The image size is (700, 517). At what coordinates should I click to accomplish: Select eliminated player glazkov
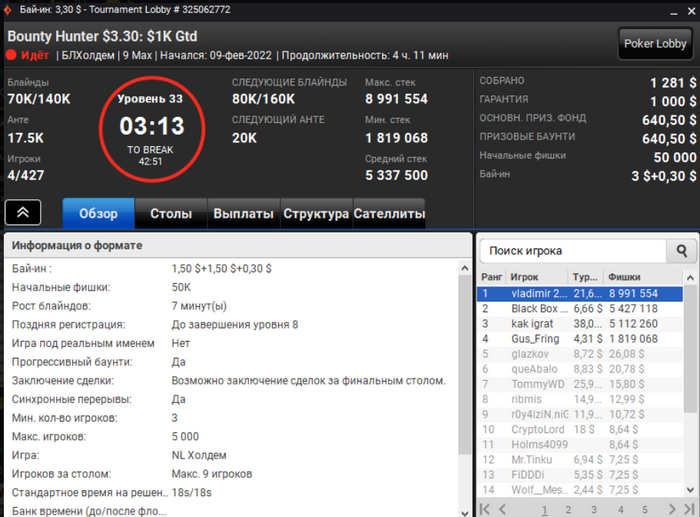click(580, 354)
